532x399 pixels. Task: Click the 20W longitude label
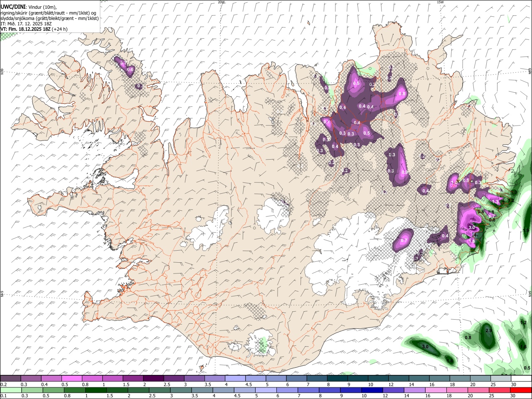(x=221, y=2)
